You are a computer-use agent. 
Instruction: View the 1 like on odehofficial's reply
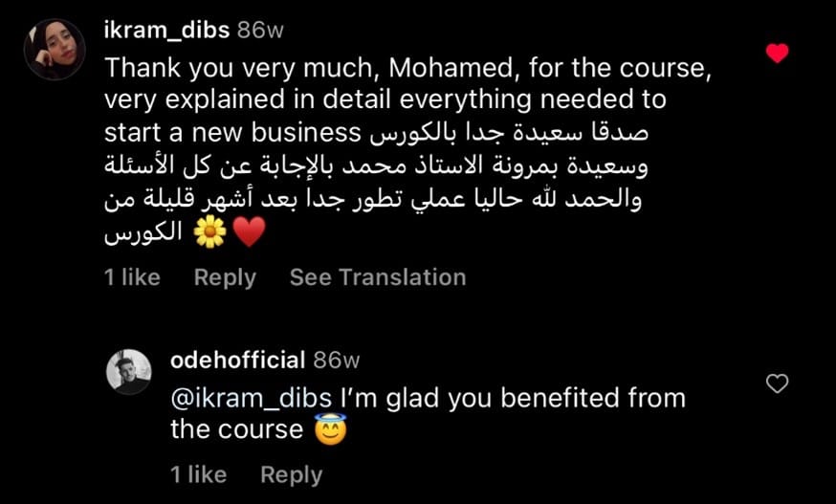click(199, 474)
